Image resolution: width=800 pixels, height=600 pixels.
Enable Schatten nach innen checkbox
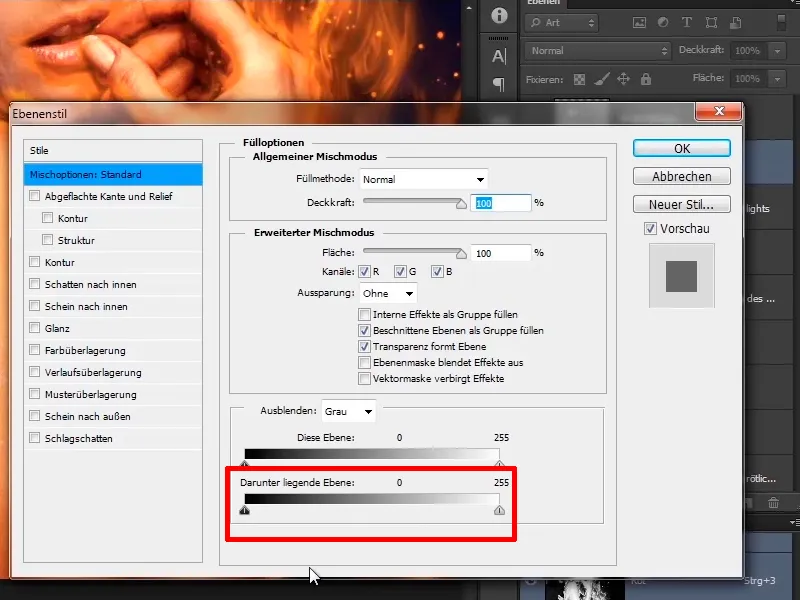click(35, 284)
